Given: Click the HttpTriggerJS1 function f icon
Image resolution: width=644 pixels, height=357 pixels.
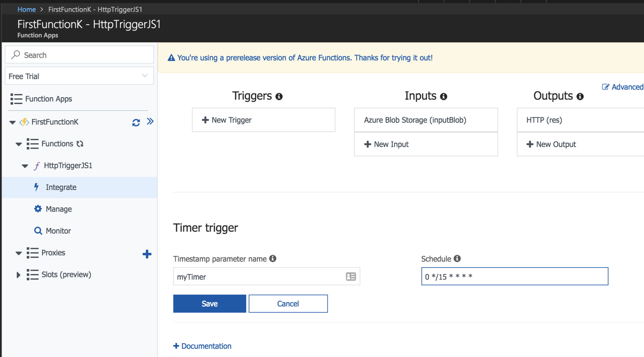Looking at the screenshot, I should point(37,166).
